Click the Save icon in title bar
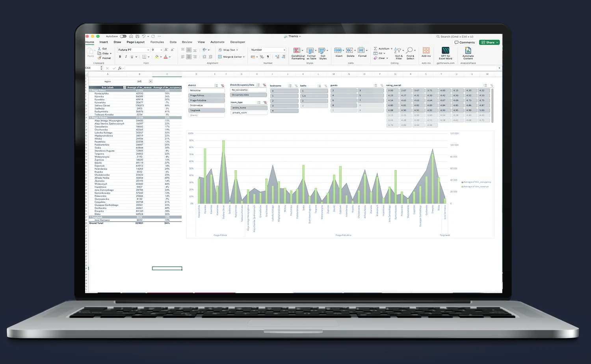This screenshot has height=364, width=591. (137, 36)
